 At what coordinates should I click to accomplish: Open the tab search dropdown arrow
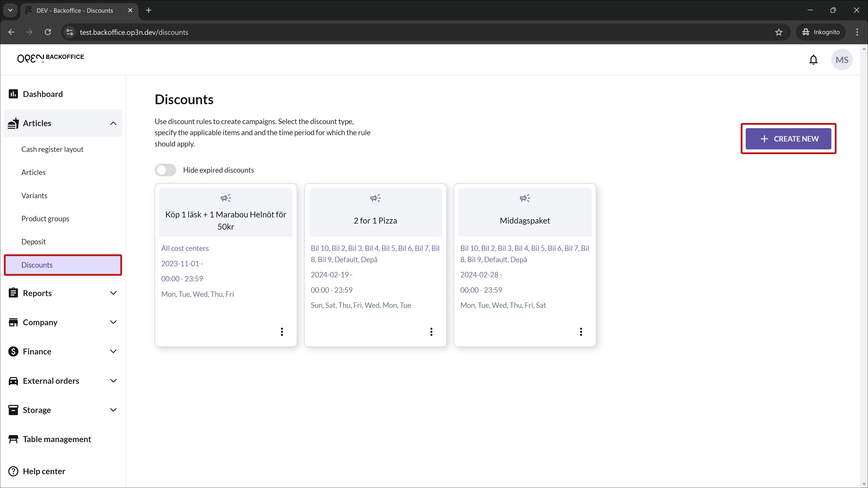(10, 10)
